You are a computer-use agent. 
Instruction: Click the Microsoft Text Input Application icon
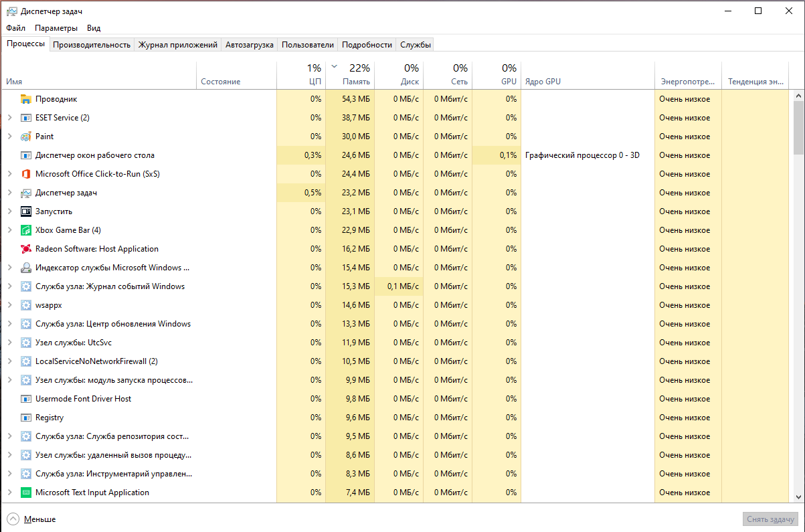(26, 493)
